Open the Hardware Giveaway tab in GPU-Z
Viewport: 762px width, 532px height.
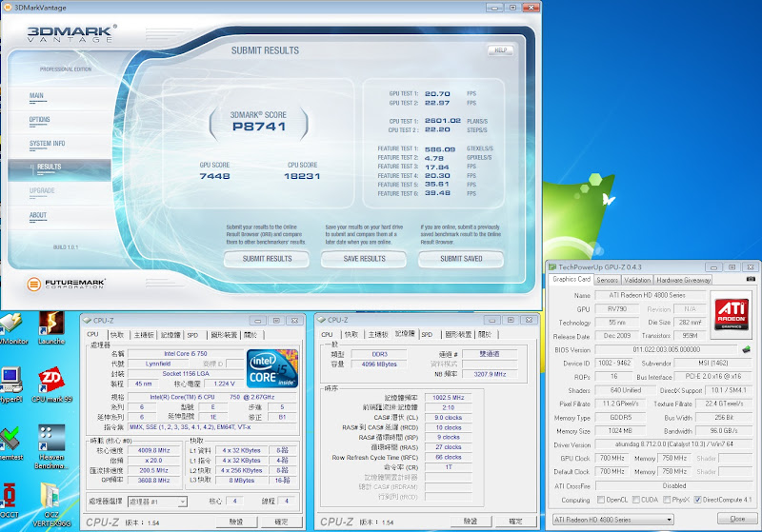point(683,280)
